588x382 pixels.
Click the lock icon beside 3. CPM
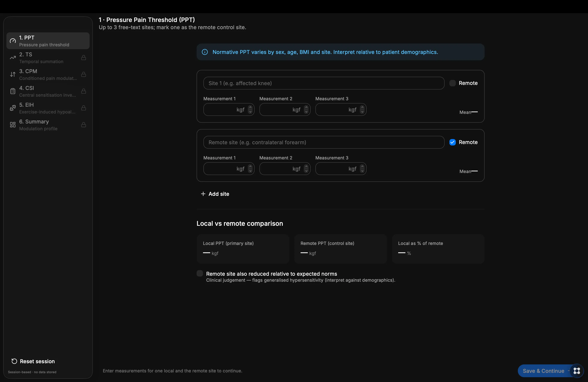tap(84, 74)
